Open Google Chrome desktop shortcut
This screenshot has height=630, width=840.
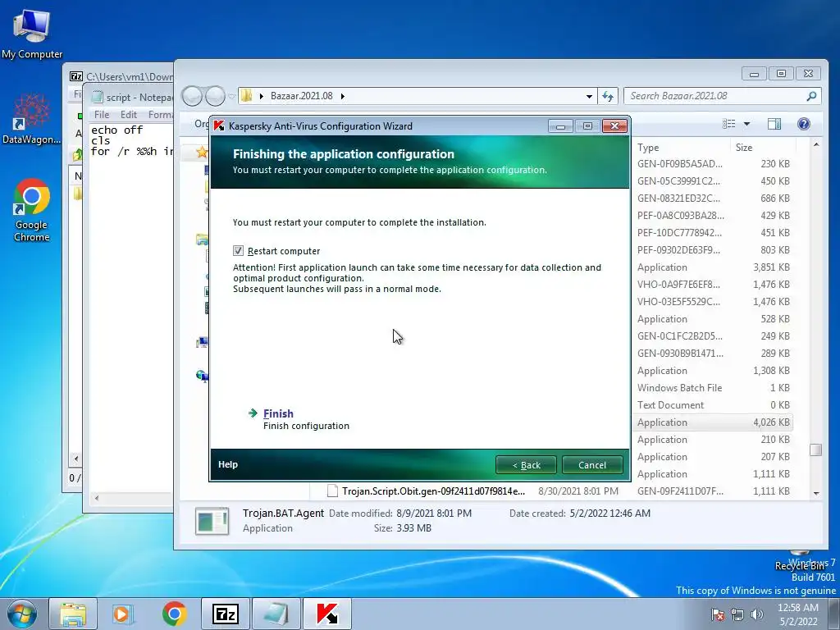[x=32, y=210]
